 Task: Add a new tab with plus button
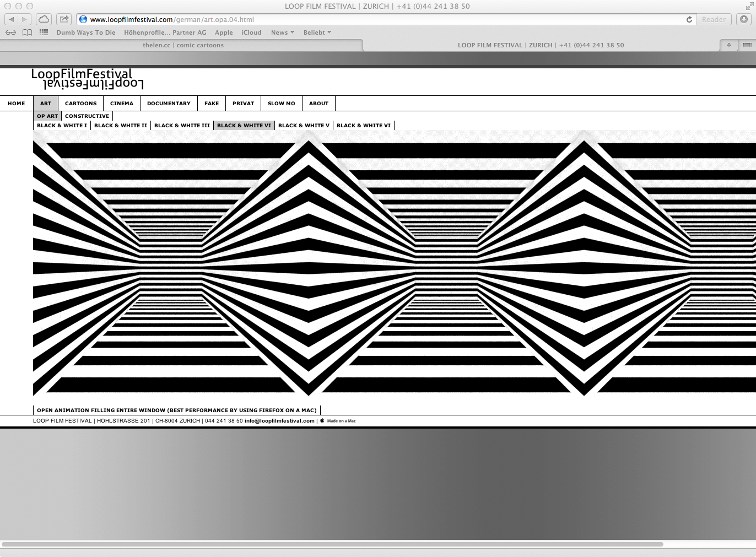[728, 45]
